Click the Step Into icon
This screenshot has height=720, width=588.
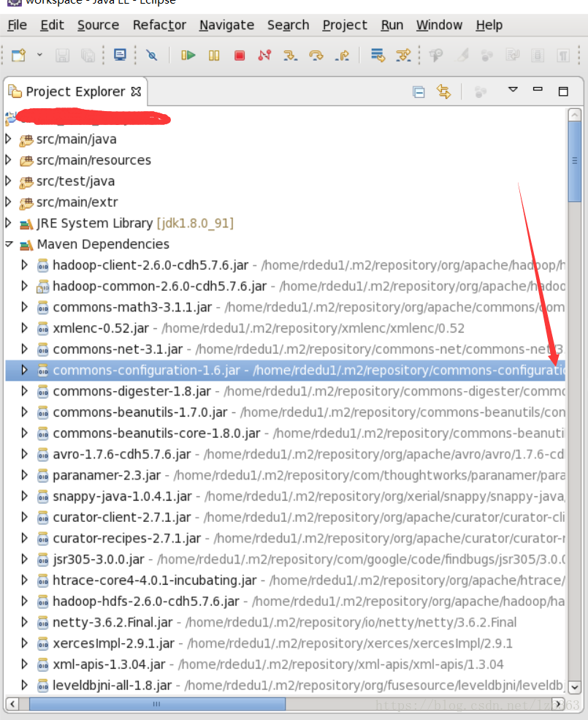click(290, 56)
